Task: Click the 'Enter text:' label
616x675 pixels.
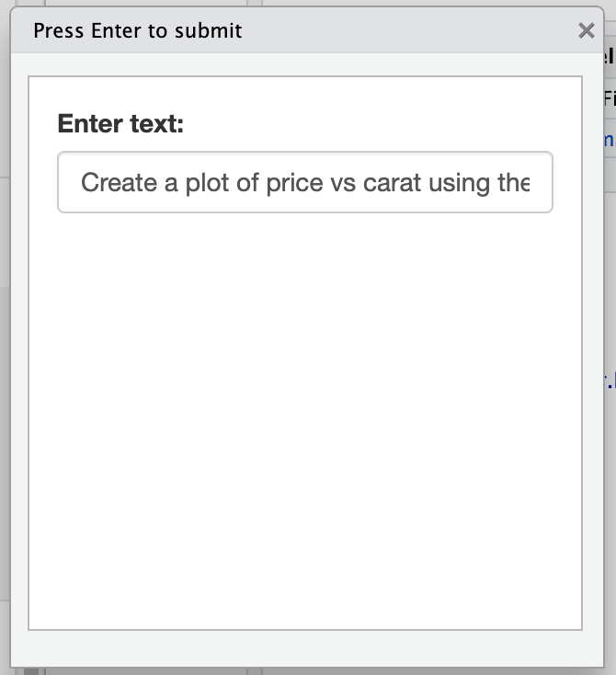Action: click(120, 123)
